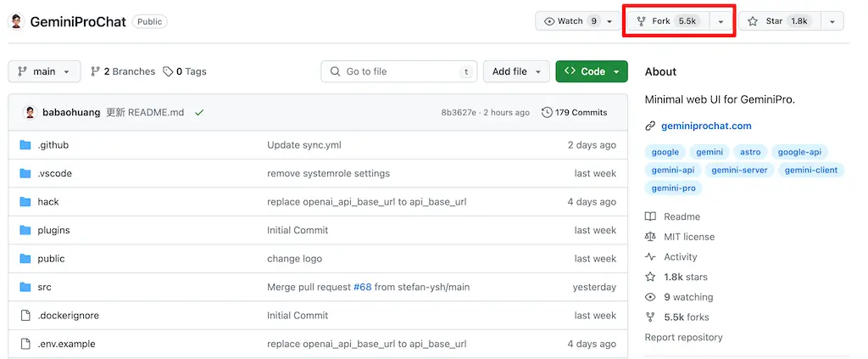
Task: Open the Star lists dropdown arrow
Action: (x=832, y=21)
